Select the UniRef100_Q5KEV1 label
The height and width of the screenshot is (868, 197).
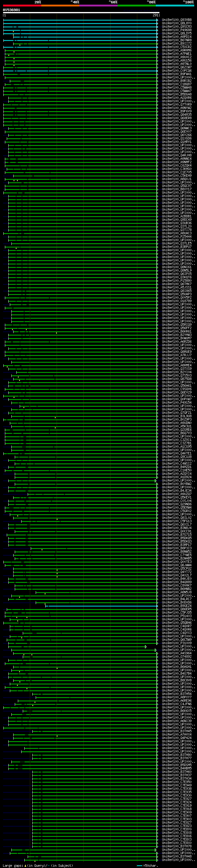coord(177,497)
